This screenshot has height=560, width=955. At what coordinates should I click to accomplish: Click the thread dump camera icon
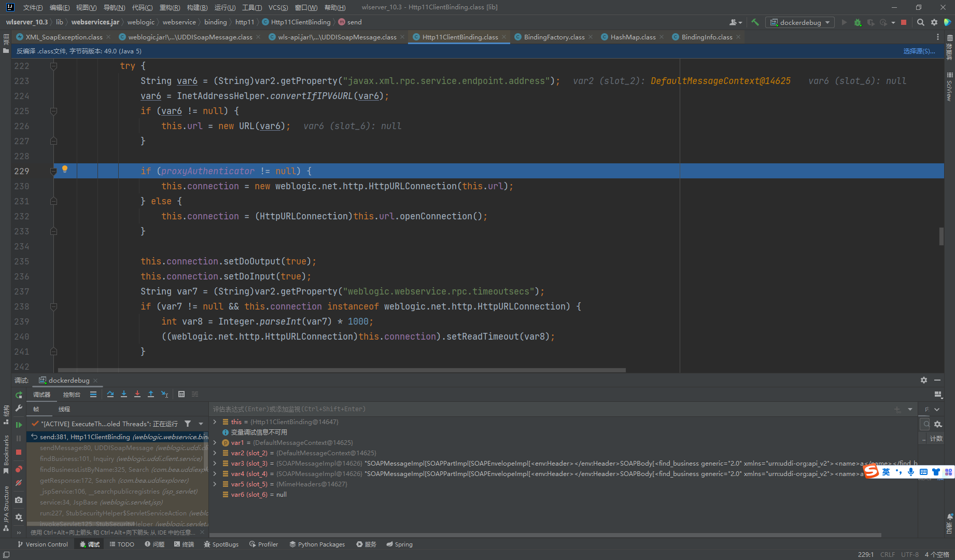[19, 500]
